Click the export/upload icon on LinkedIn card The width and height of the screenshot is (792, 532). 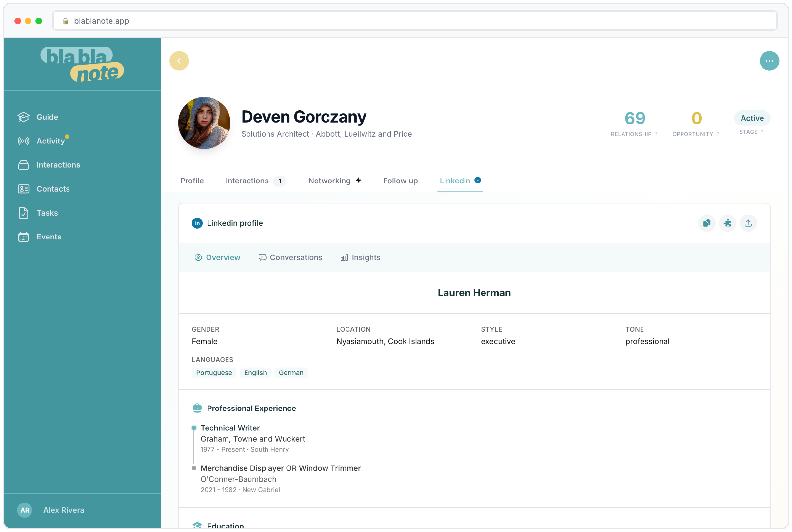748,223
